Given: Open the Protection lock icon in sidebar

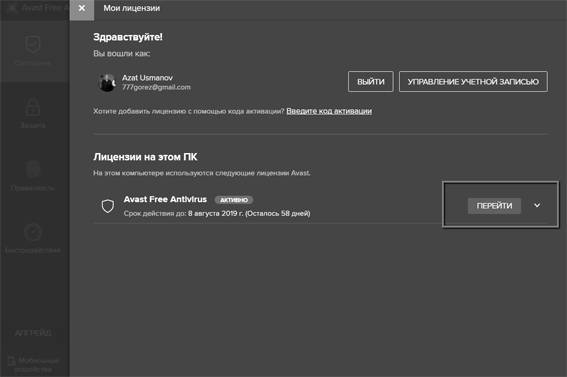Looking at the screenshot, I should [33, 106].
